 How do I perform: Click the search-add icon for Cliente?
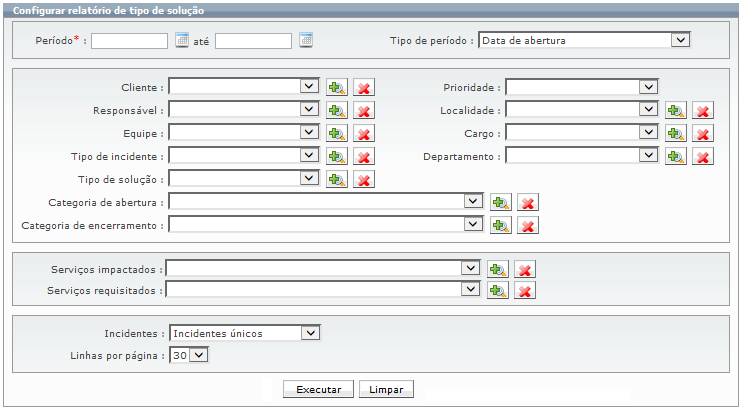[336, 87]
